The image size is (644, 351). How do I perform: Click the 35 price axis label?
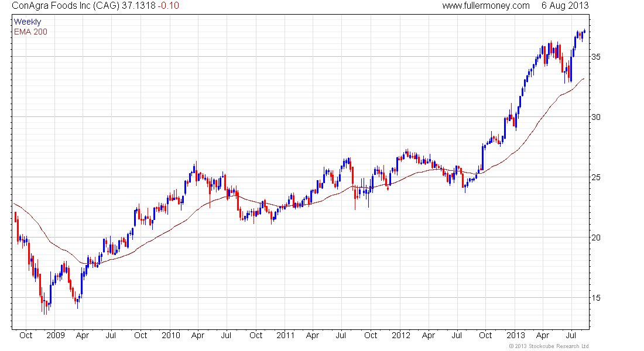[x=595, y=57]
